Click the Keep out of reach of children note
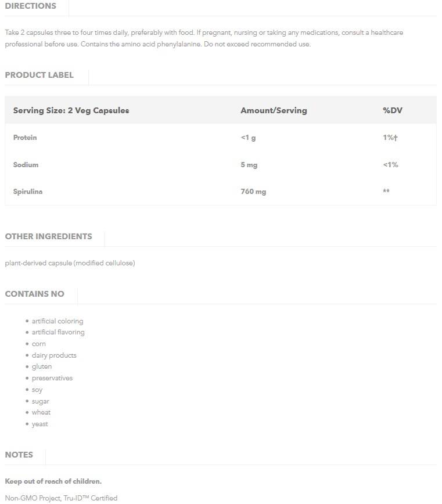 [53, 481]
